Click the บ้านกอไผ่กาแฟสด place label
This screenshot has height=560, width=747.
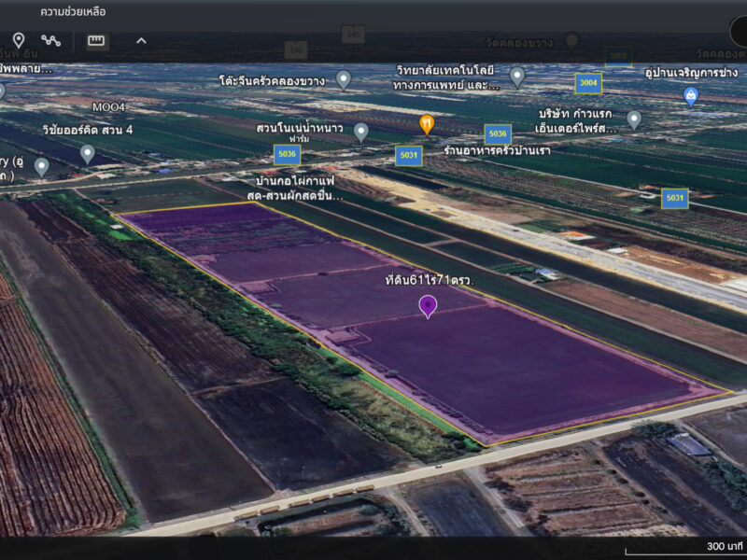(295, 189)
